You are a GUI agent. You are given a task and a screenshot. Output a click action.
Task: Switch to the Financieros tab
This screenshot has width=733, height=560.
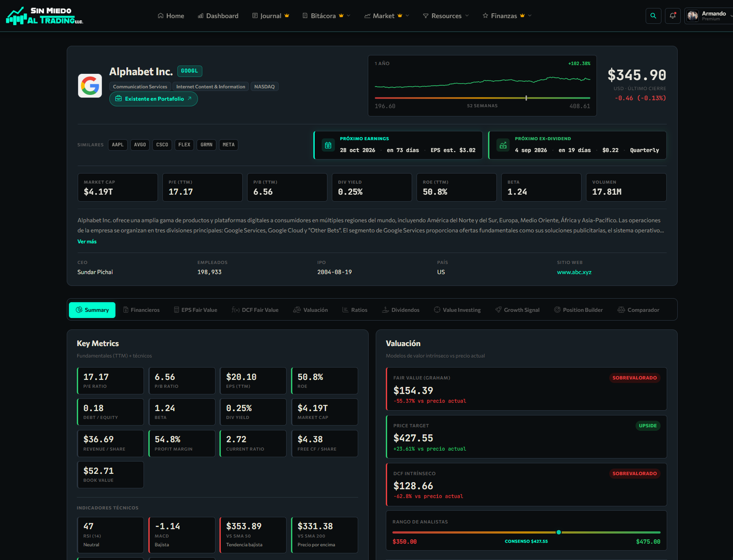coord(141,310)
